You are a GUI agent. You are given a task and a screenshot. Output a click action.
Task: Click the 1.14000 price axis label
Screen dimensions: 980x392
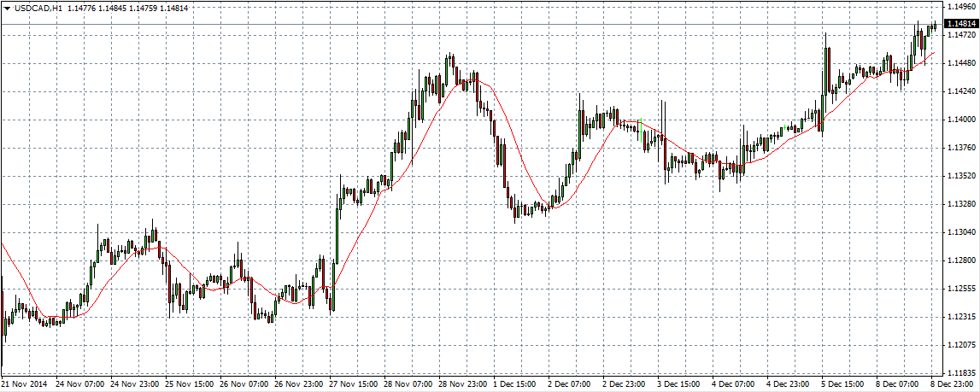pos(961,120)
